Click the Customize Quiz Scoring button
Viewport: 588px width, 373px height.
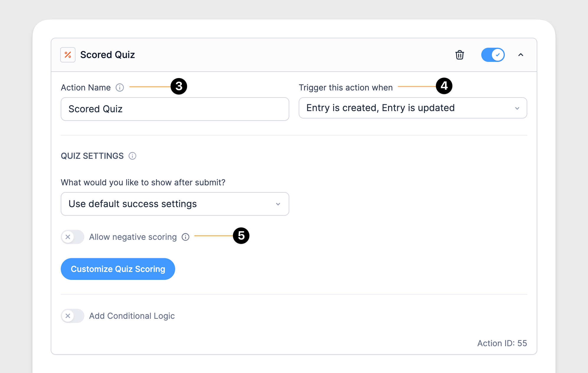pyautogui.click(x=118, y=269)
